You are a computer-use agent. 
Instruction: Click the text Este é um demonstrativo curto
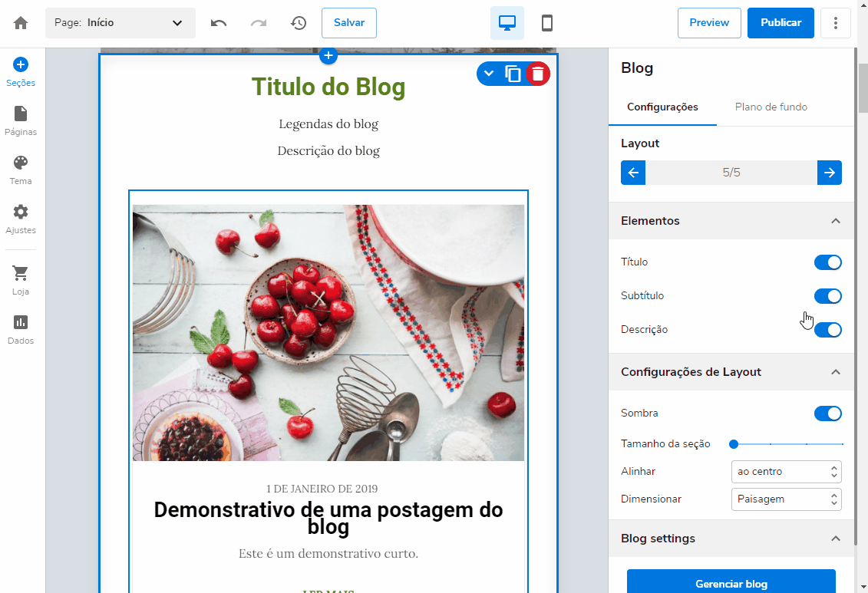[x=328, y=553]
